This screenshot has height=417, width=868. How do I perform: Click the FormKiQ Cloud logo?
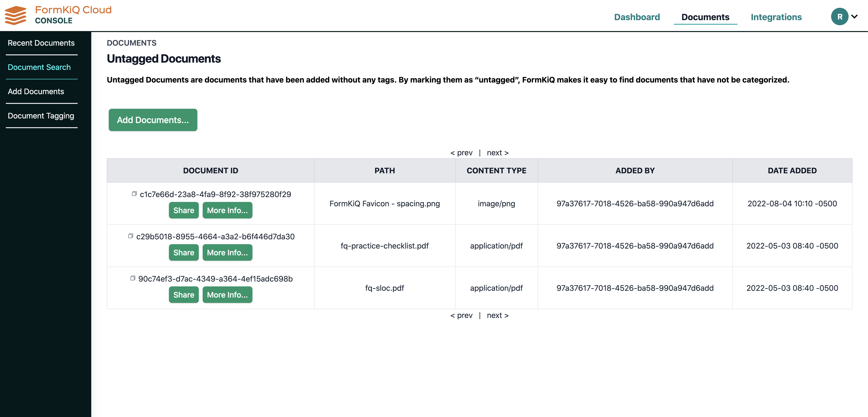pyautogui.click(x=57, y=15)
